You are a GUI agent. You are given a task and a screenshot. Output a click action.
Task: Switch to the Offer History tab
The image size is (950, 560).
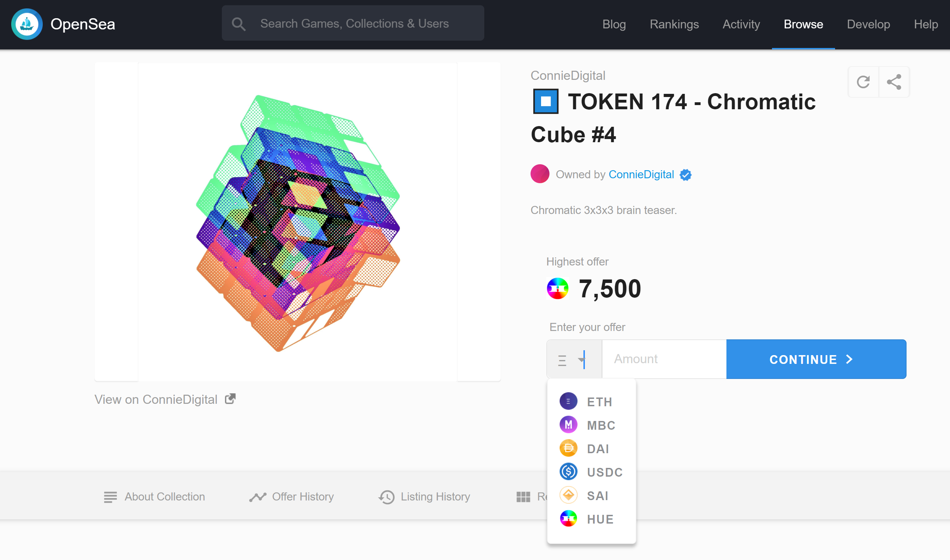(x=291, y=497)
